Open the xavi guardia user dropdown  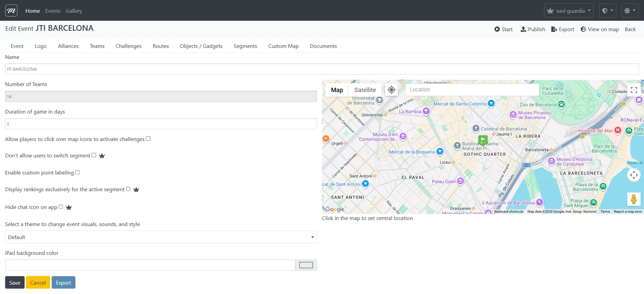pos(569,11)
